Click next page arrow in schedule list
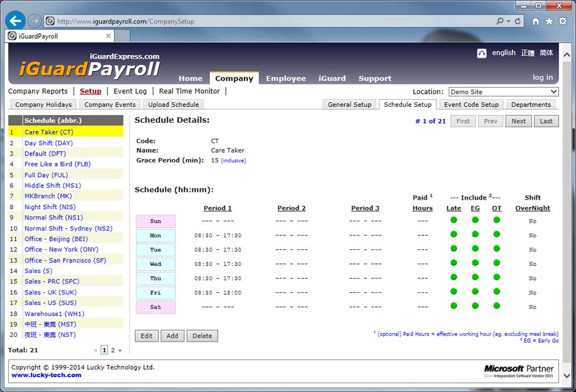This screenshot has height=392, width=576. 120,350
